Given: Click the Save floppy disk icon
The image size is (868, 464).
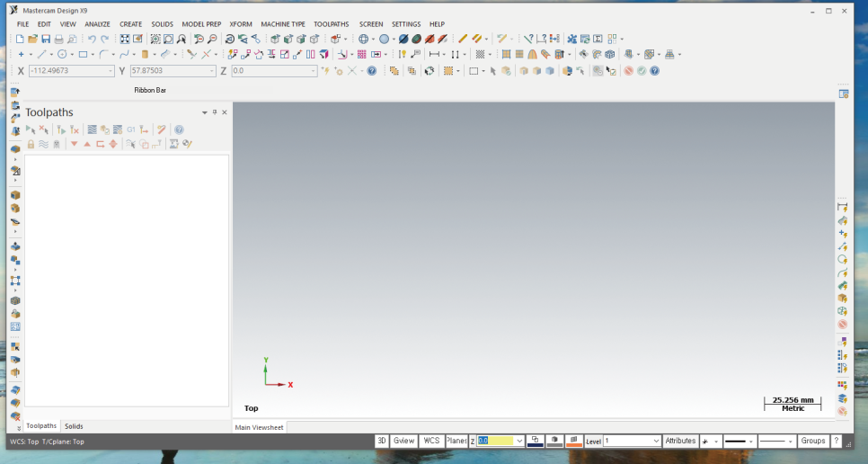Looking at the screenshot, I should click(x=46, y=39).
